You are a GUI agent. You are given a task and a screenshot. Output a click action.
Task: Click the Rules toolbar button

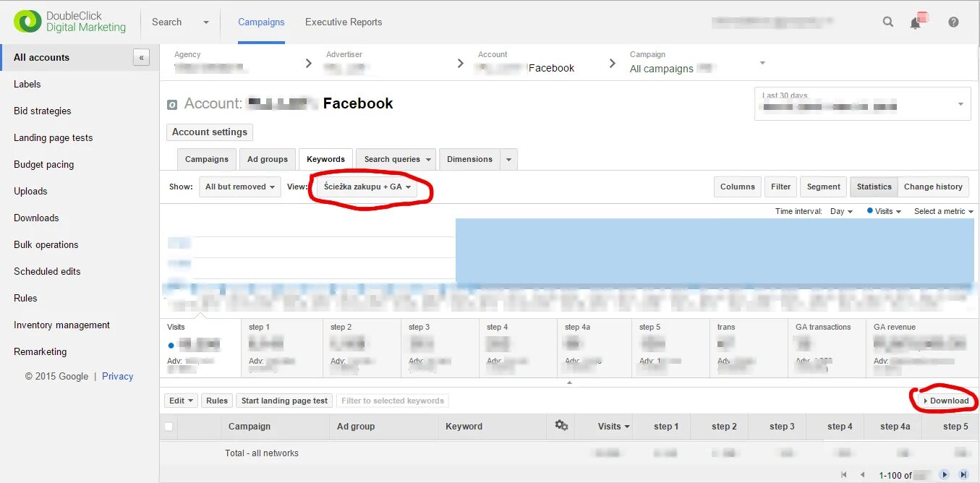point(217,401)
